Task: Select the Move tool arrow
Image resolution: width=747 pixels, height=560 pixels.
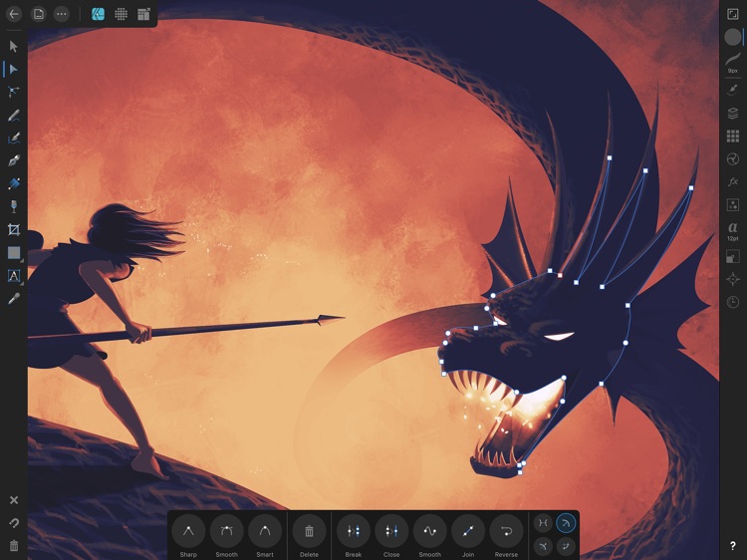Action: [x=14, y=46]
